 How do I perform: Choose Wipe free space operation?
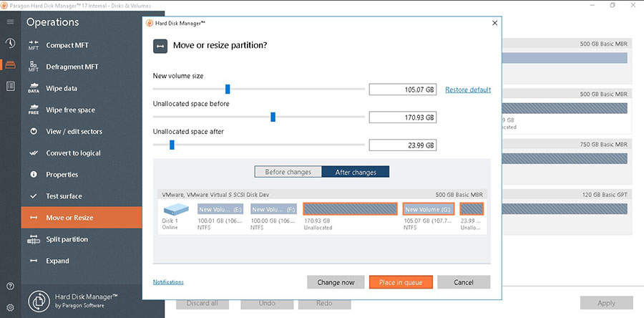click(x=82, y=110)
